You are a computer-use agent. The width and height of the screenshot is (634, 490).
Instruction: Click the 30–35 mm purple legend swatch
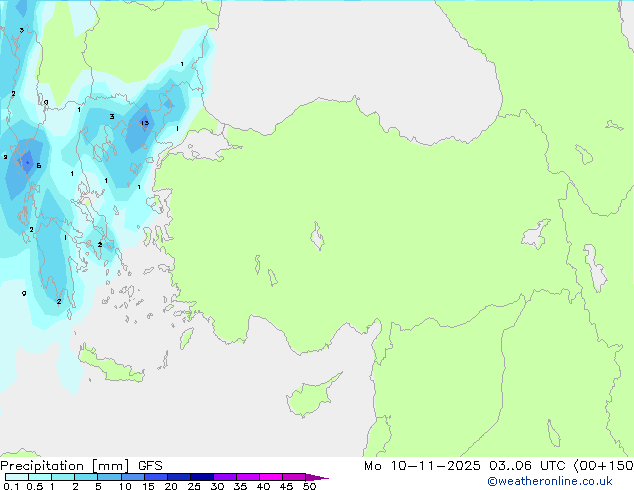pos(224,477)
